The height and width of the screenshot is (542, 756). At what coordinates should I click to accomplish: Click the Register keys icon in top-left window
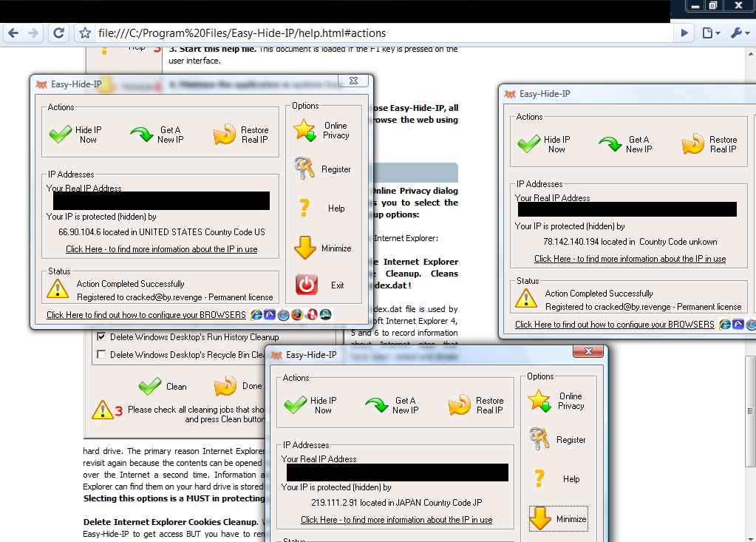click(x=304, y=169)
